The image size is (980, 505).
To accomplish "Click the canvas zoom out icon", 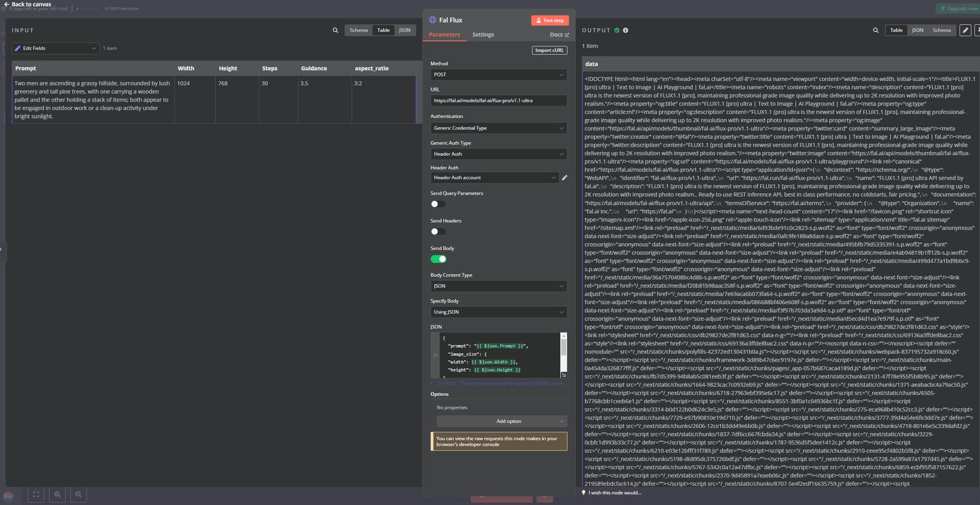I will click(x=79, y=494).
